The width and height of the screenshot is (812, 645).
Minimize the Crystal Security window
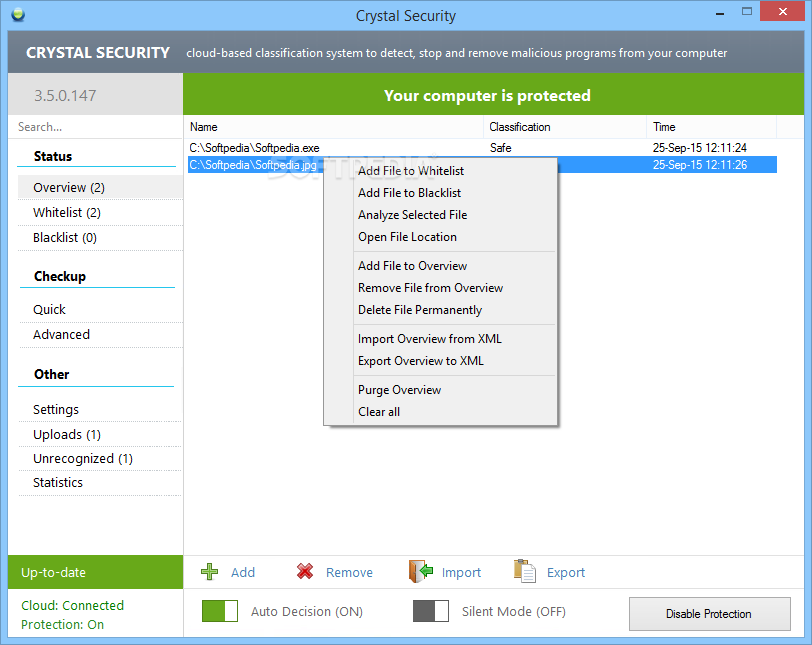click(719, 12)
